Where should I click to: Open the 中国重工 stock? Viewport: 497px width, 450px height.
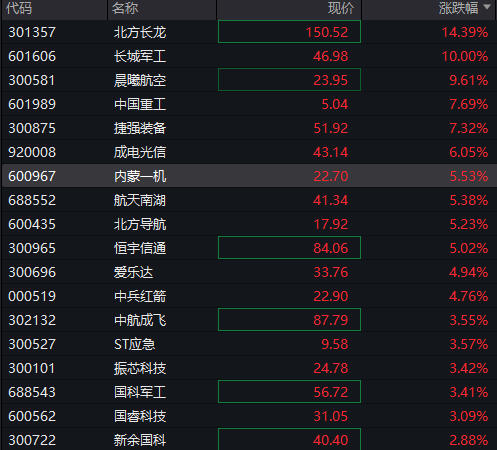tap(140, 104)
